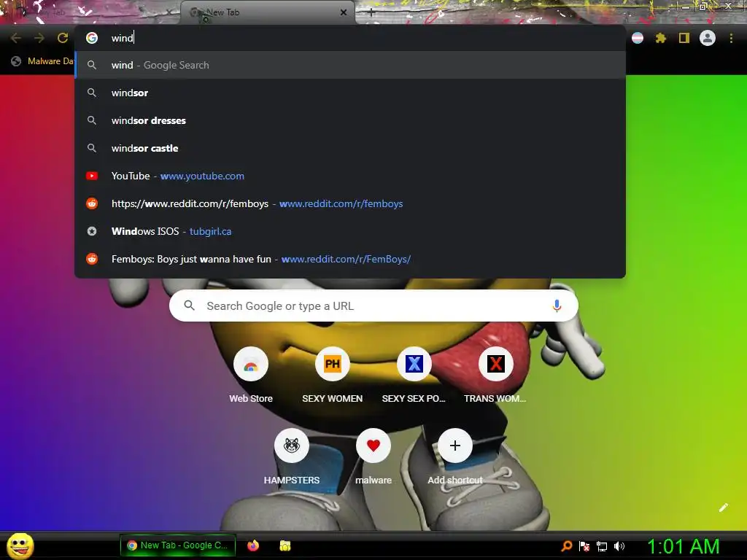Click the magnifier system tray icon
Viewport: 747px width, 560px height.
click(567, 546)
